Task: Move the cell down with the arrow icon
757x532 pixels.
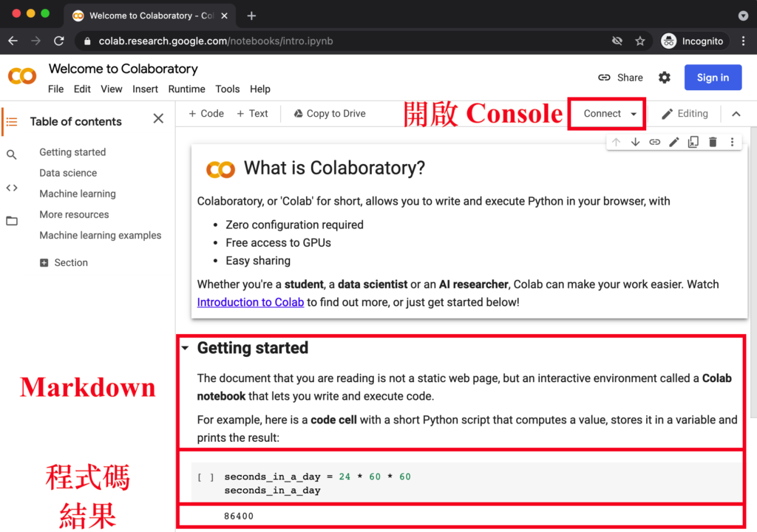Action: (635, 141)
